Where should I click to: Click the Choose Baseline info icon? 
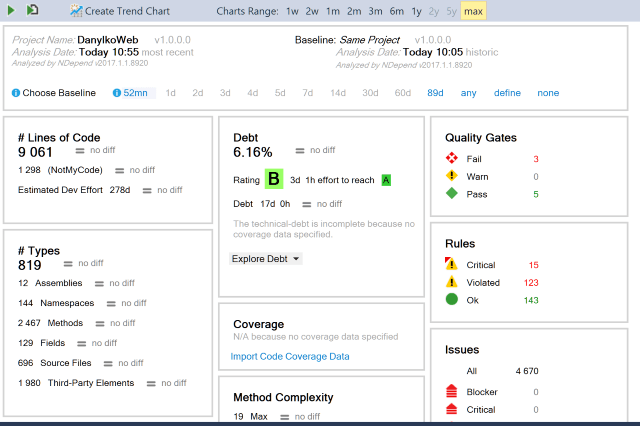coord(16,93)
